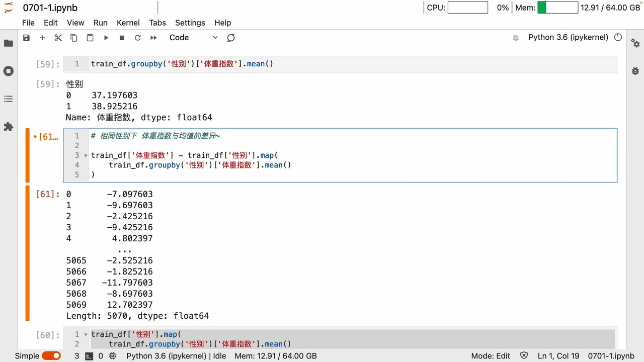This screenshot has width=644, height=362.
Task: Click into code cell 59 groupby line
Action: [x=182, y=64]
